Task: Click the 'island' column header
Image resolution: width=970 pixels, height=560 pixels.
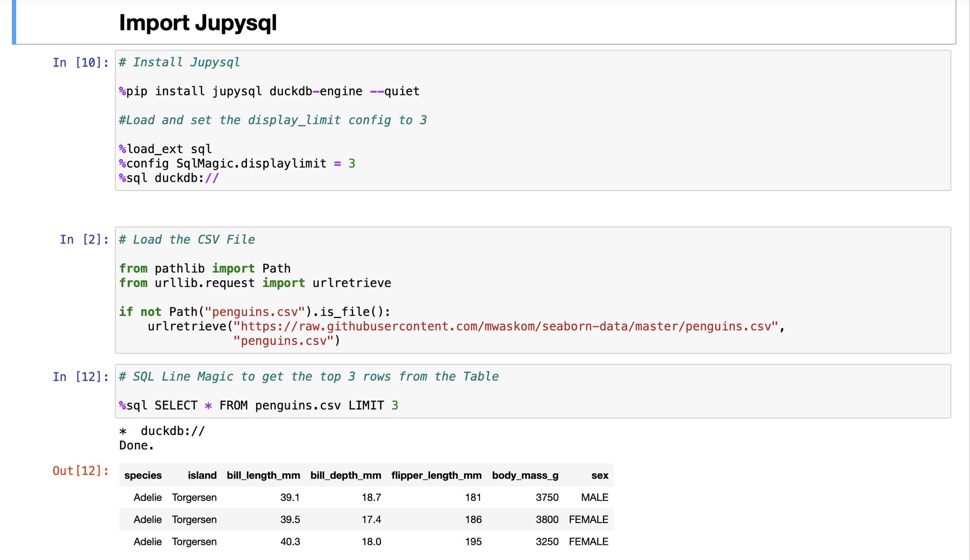Action: [x=202, y=475]
